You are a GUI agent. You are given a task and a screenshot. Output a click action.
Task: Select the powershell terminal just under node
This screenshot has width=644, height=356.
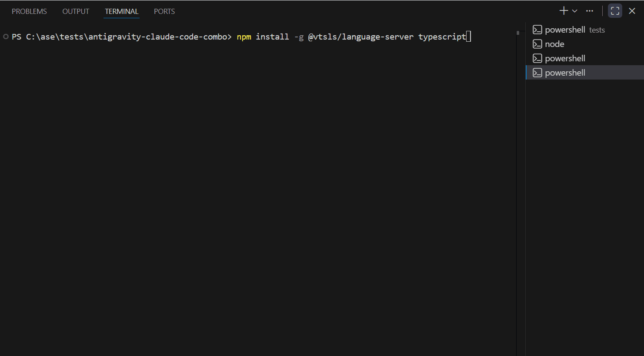point(565,58)
